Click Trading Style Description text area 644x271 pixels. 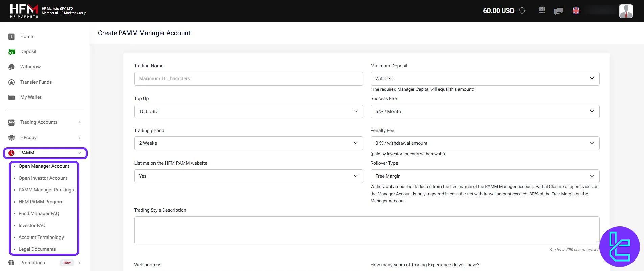367,230
